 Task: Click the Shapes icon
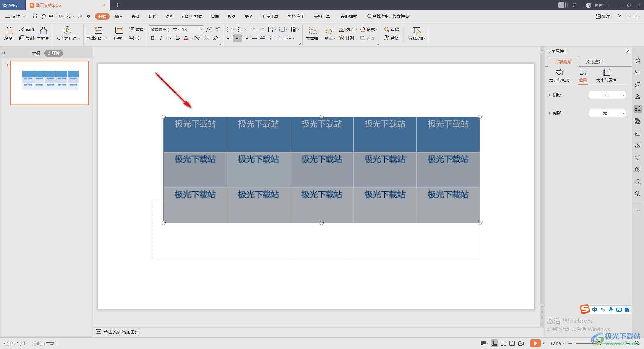click(330, 30)
